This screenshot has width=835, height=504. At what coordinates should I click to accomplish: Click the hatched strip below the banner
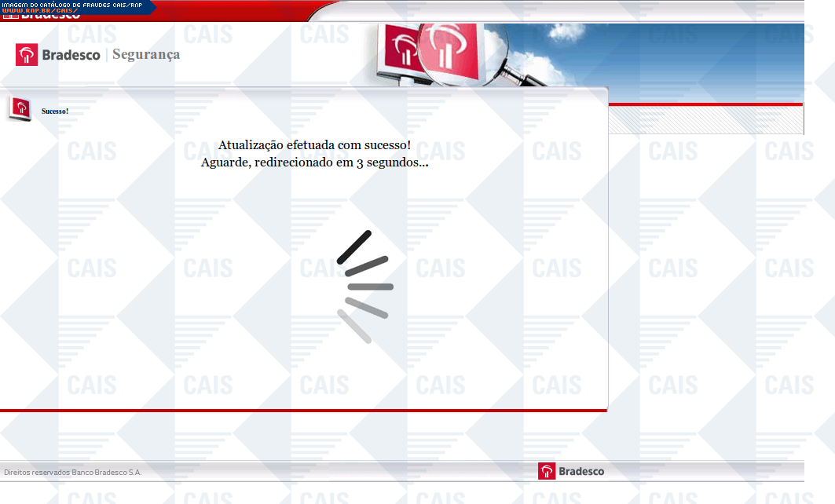707,120
